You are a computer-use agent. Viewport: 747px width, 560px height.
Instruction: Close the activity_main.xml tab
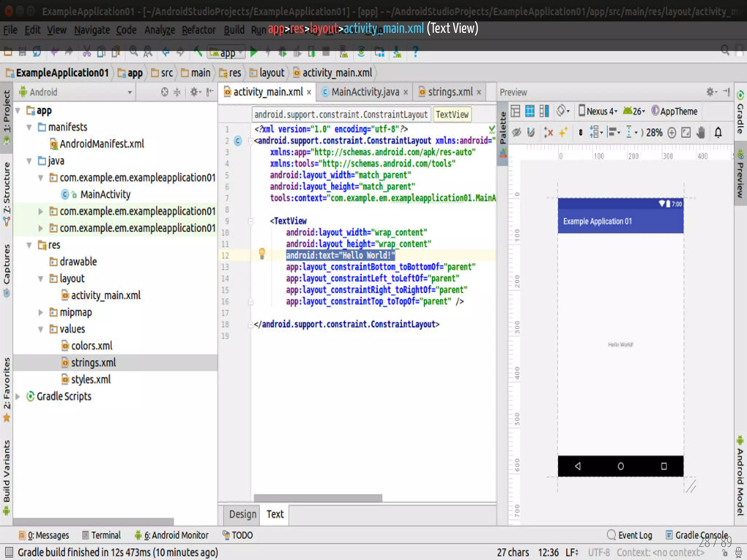point(309,93)
